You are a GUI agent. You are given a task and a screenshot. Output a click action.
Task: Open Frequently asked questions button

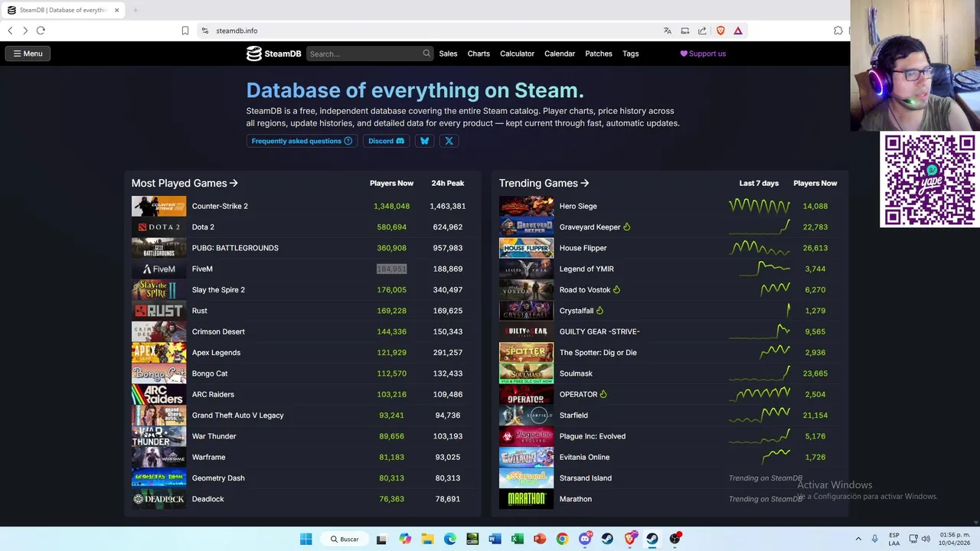point(302,141)
